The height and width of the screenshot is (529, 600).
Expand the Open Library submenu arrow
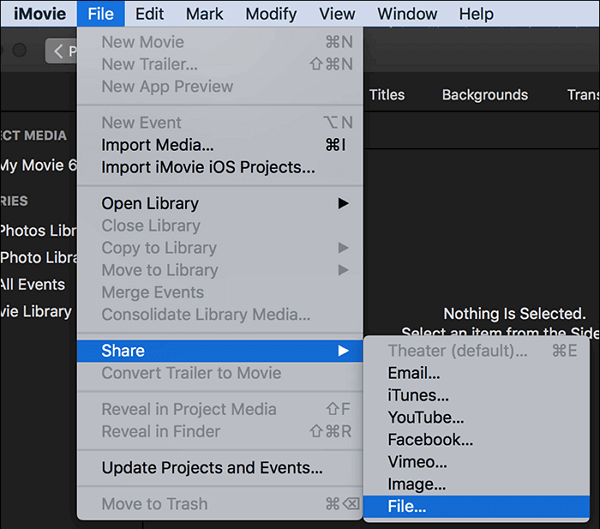coord(343,203)
